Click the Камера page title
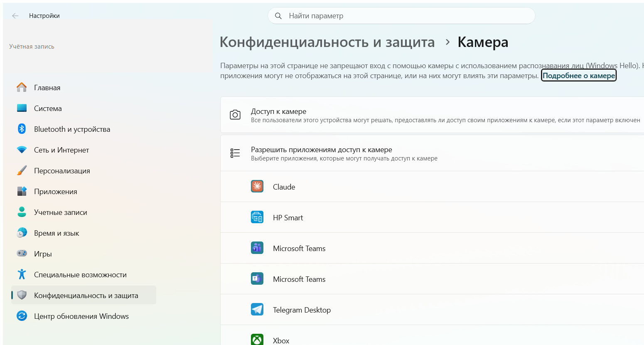The height and width of the screenshot is (345, 644). pyautogui.click(x=483, y=42)
